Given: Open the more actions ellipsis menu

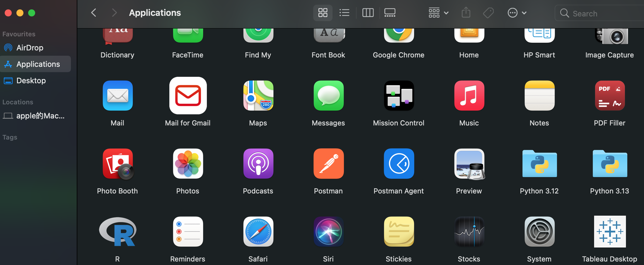Looking at the screenshot, I should click(517, 13).
